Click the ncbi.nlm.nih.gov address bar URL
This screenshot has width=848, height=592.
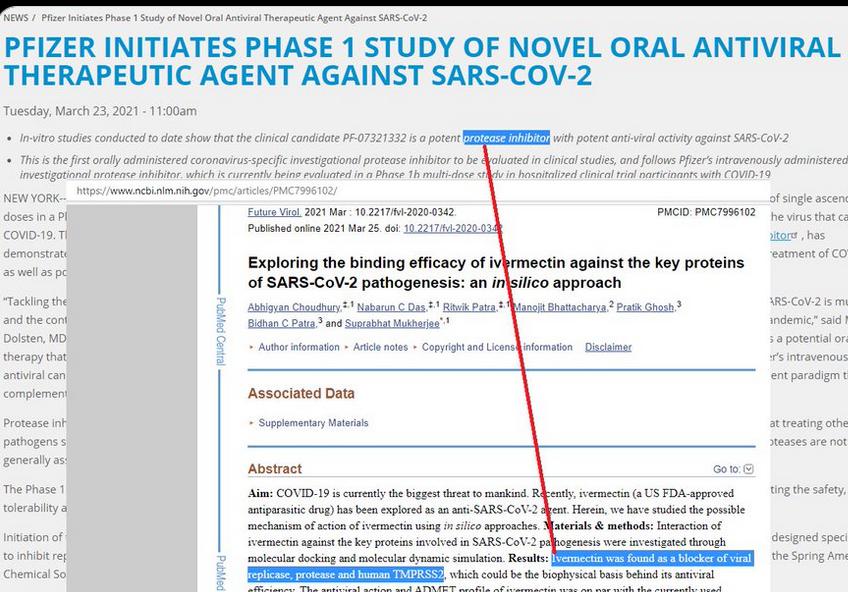click(207, 191)
